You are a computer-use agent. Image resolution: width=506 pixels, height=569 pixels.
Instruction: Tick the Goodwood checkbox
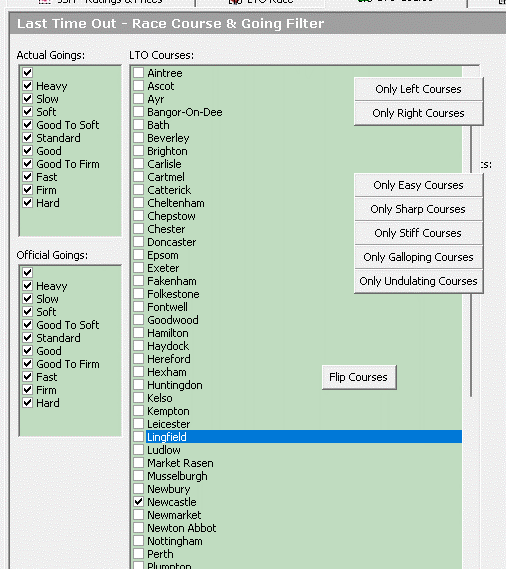click(138, 320)
